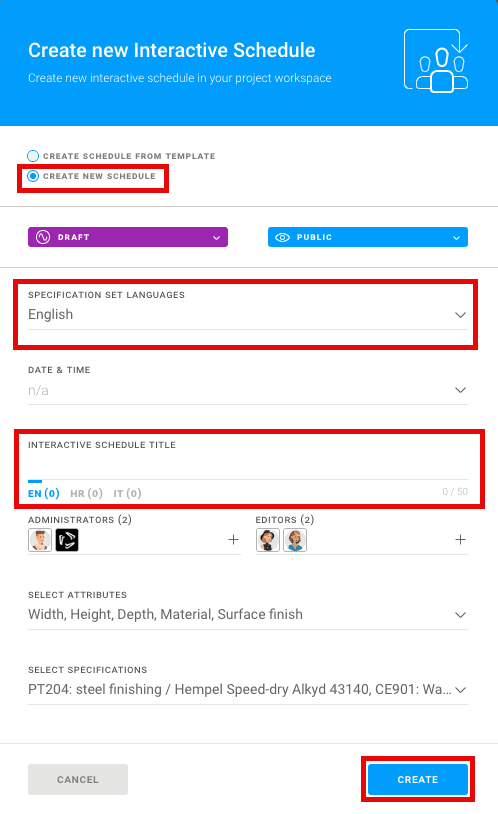This screenshot has height=814, width=498.
Task: Click the Cancel button
Action: click(78, 779)
